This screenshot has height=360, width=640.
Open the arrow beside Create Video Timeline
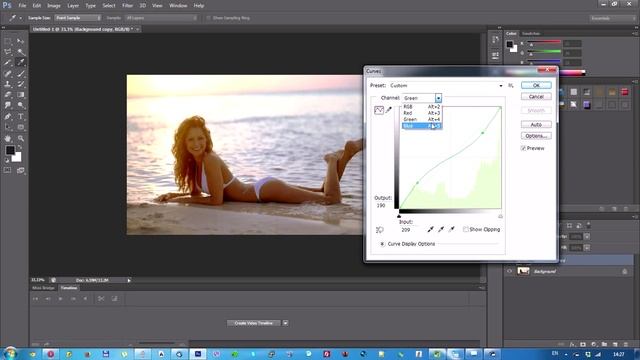click(x=285, y=323)
